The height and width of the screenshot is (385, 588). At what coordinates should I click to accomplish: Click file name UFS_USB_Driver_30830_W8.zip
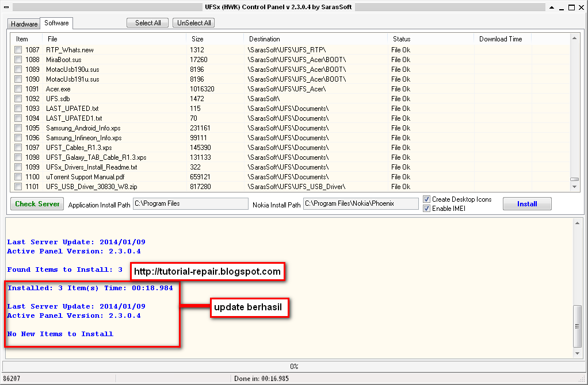coord(91,187)
